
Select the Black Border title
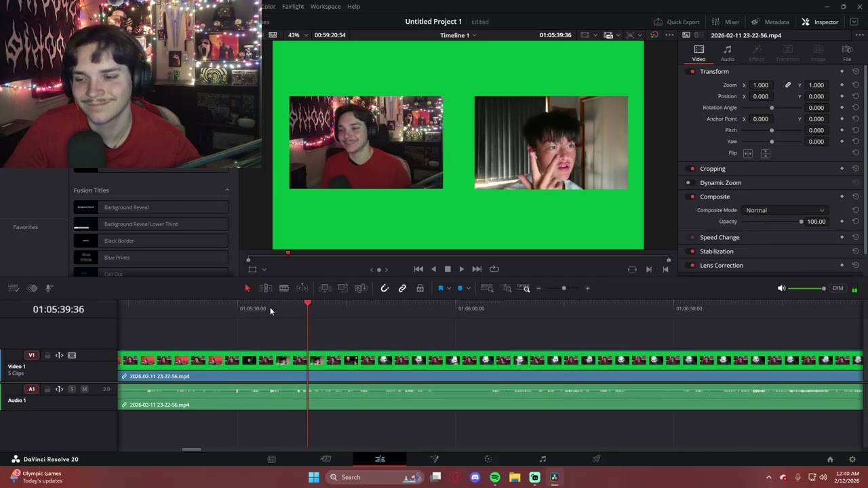pyautogui.click(x=151, y=241)
